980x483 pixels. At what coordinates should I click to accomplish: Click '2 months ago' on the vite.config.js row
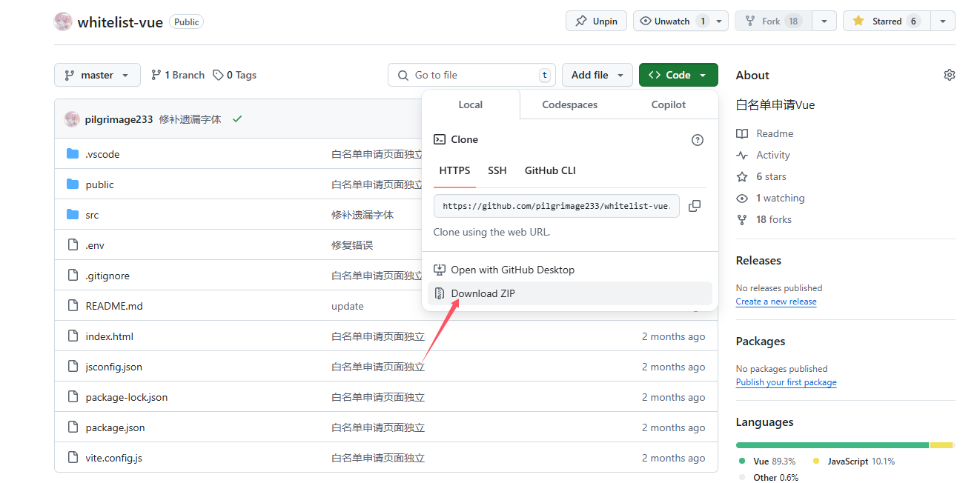pyautogui.click(x=674, y=458)
